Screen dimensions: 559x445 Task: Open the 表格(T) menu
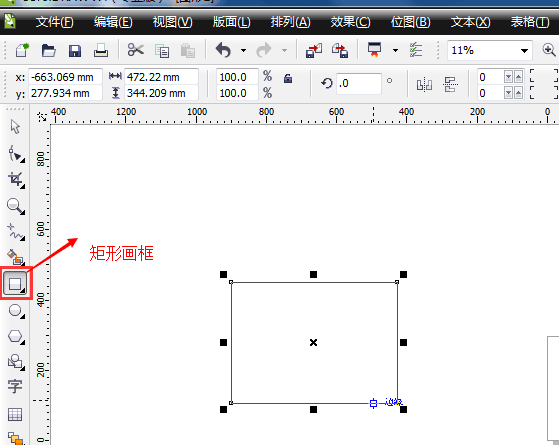tap(530, 22)
